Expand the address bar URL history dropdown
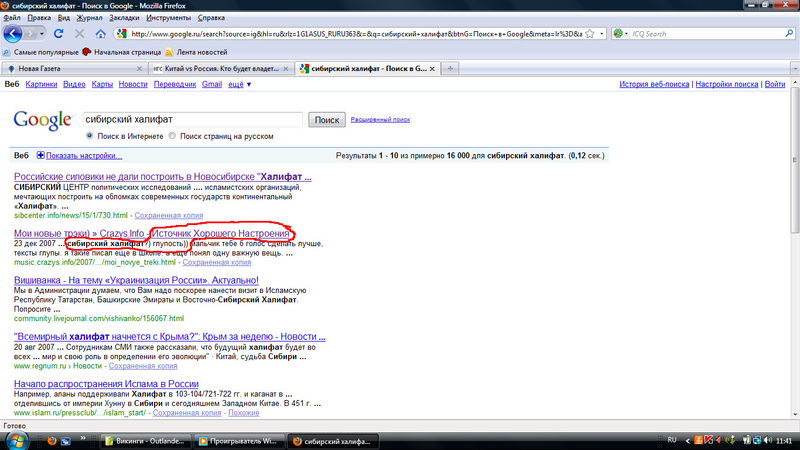 click(x=602, y=34)
